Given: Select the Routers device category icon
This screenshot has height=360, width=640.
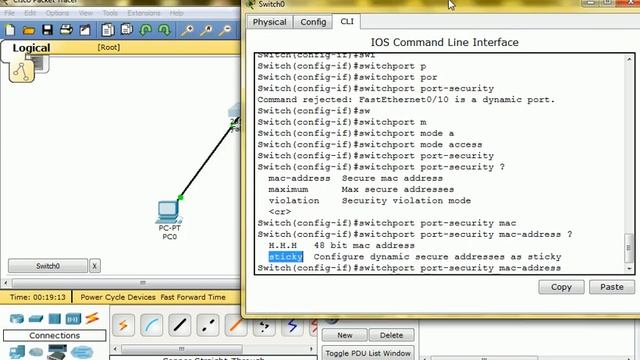Looking at the screenshot, I should coord(16,319).
